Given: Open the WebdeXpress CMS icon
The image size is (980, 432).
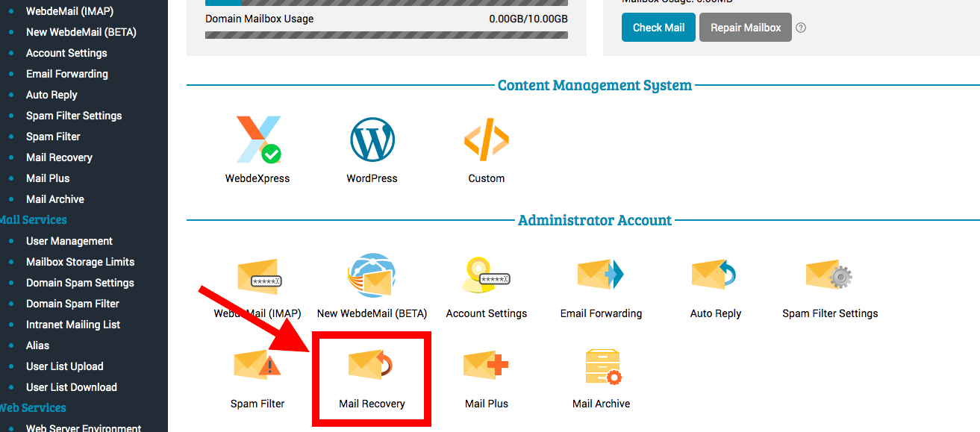Looking at the screenshot, I should point(258,140).
